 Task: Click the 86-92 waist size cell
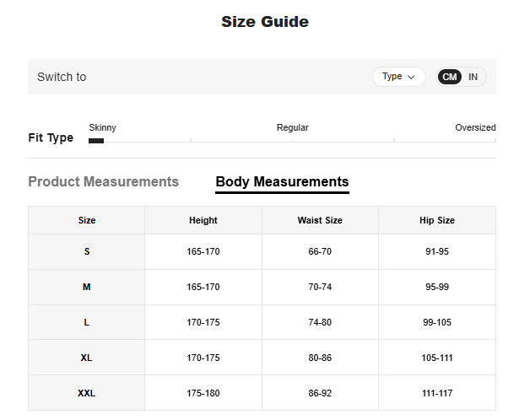click(320, 393)
